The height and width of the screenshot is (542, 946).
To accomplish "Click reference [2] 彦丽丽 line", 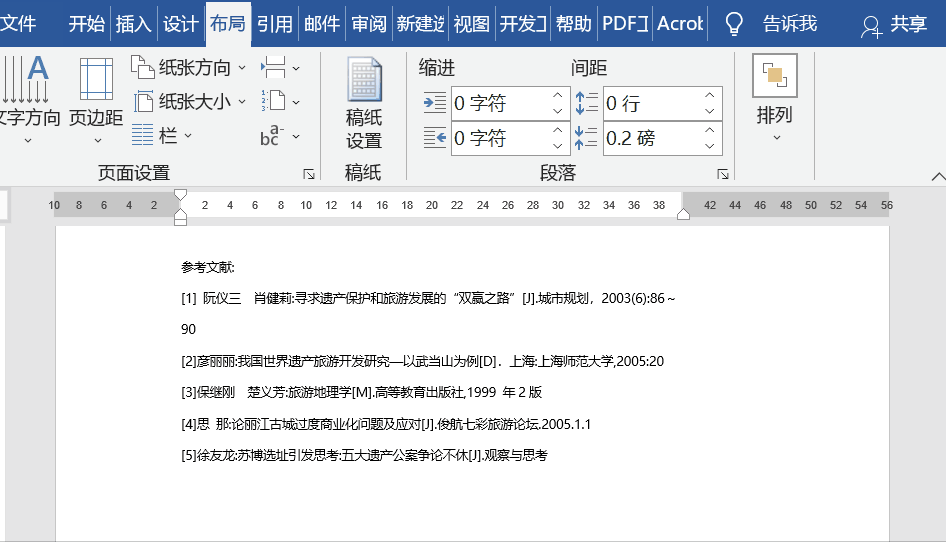I will point(422,361).
